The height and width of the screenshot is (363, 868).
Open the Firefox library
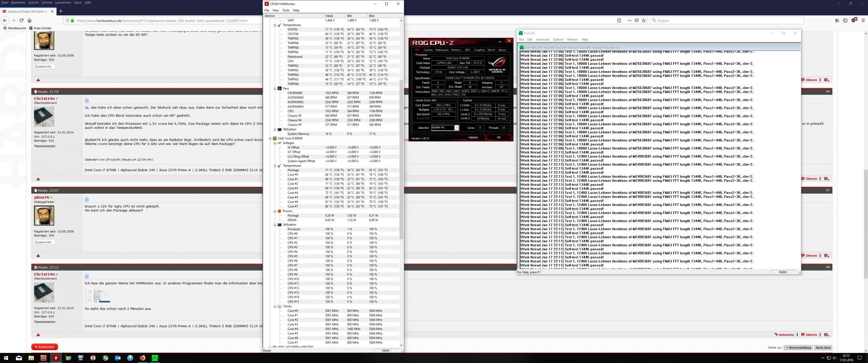[x=837, y=20]
